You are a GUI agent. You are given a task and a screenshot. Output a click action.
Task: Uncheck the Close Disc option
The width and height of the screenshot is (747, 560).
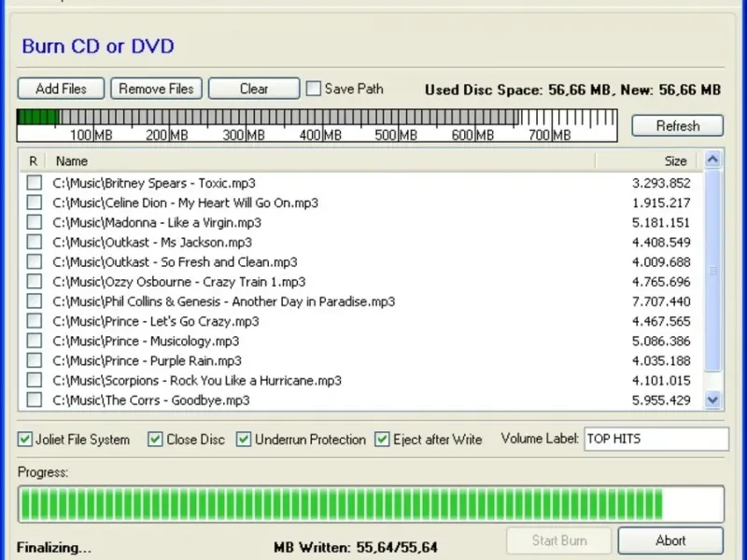click(155, 439)
